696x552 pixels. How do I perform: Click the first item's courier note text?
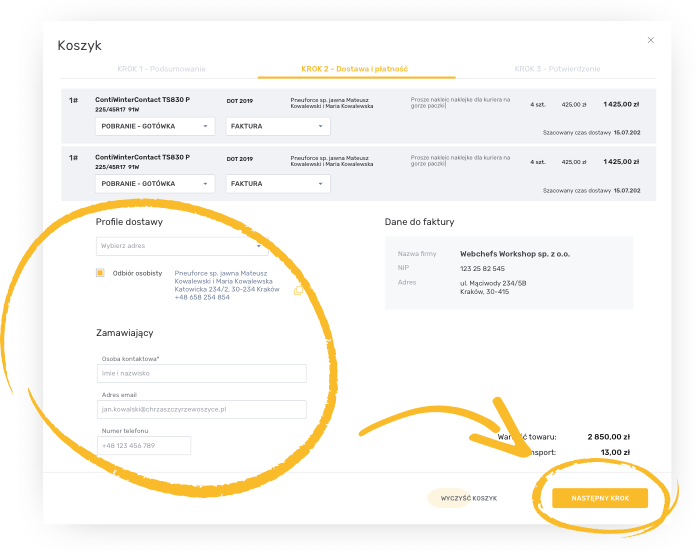[x=460, y=102]
